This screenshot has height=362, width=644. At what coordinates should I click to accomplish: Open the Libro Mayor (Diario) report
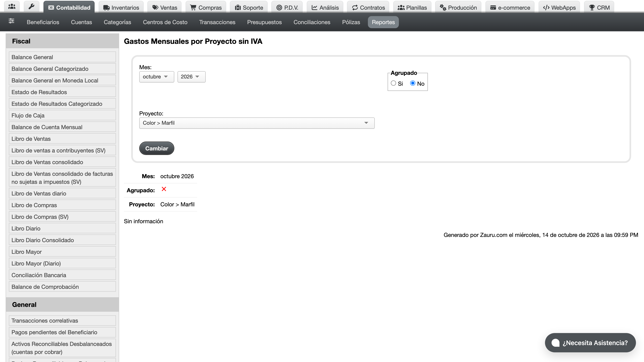(62, 263)
